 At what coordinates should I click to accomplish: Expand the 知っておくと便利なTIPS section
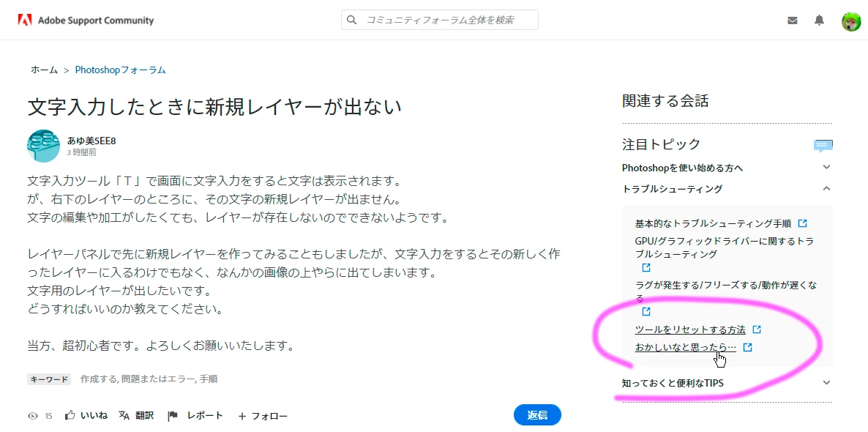(x=727, y=383)
